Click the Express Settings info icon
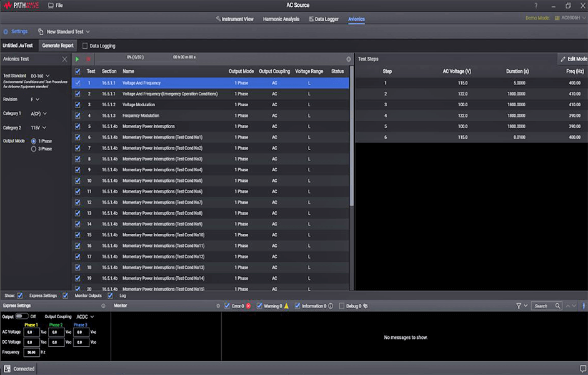Screen dimensions: 588x375 pos(104,306)
